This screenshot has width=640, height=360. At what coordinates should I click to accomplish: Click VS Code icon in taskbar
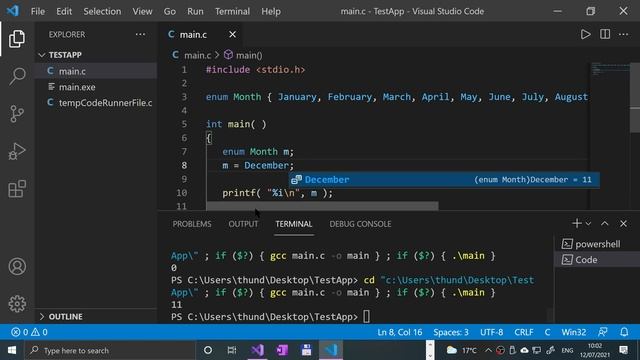click(331, 350)
